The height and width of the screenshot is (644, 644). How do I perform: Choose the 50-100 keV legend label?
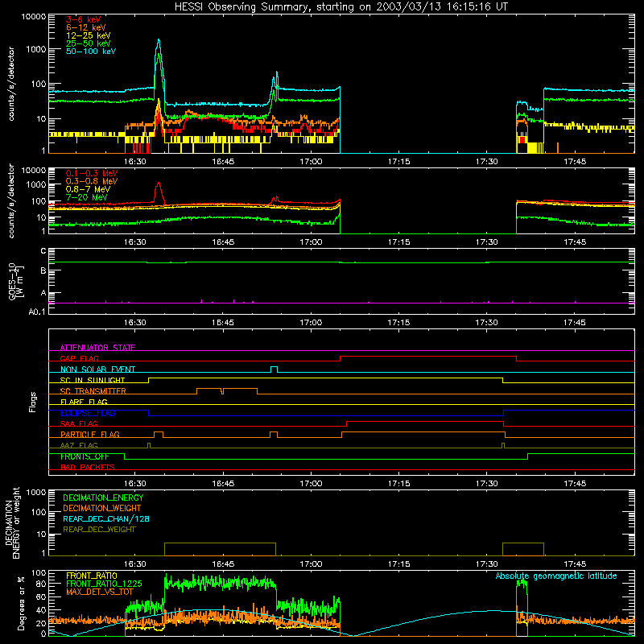91,51
